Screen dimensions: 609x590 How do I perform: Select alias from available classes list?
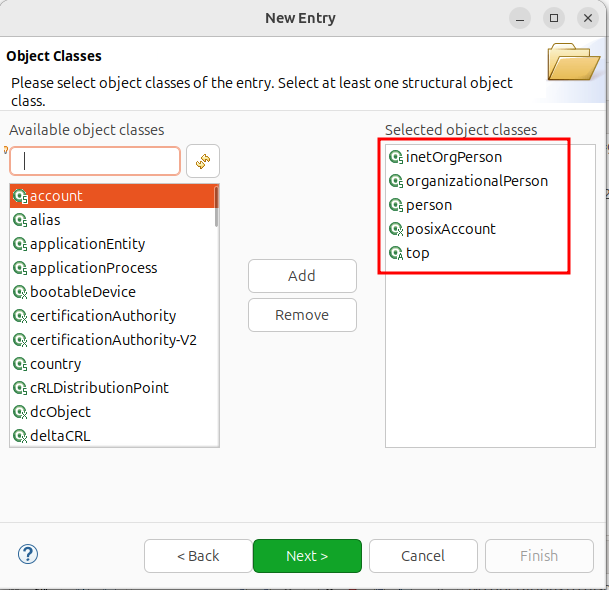click(45, 220)
